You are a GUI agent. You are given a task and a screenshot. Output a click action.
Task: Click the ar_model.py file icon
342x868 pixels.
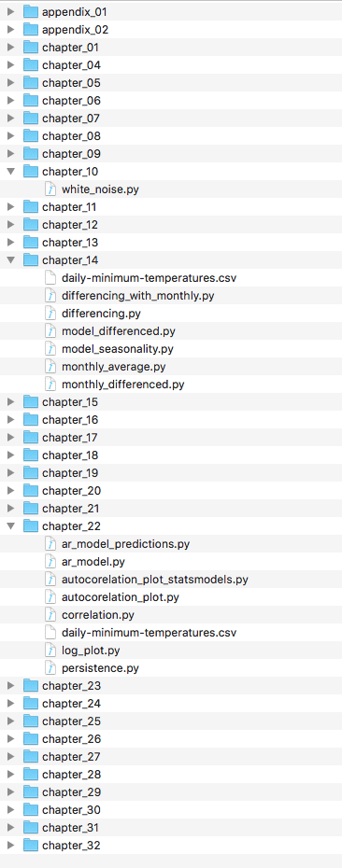point(50,561)
